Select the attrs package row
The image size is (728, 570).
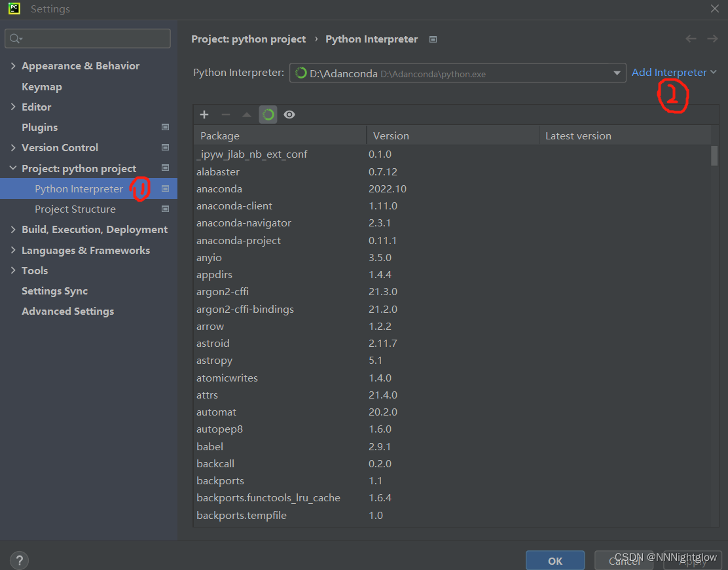point(452,395)
